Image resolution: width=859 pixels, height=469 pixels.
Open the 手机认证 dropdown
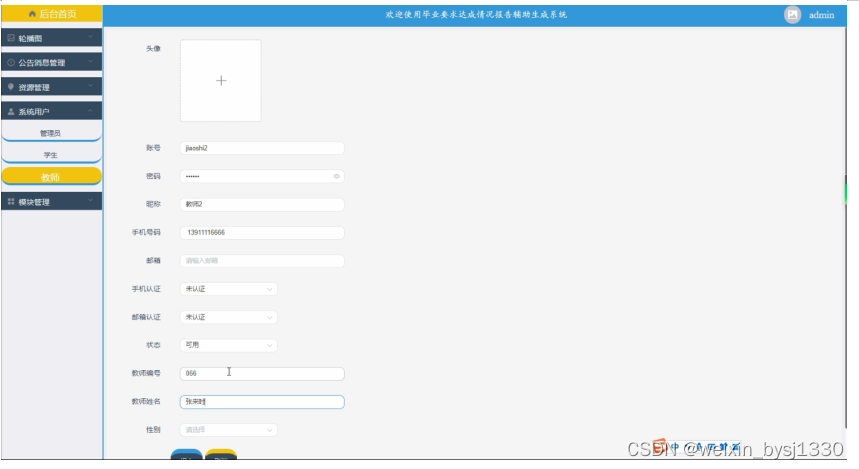(x=228, y=289)
